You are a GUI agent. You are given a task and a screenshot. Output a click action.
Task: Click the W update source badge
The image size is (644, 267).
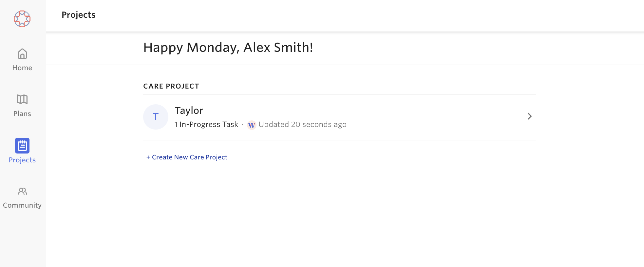(x=251, y=125)
